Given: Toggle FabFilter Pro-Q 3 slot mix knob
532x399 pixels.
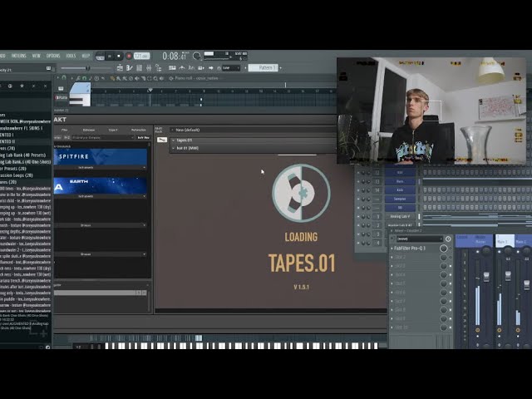Looking at the screenshot, I should (443, 249).
